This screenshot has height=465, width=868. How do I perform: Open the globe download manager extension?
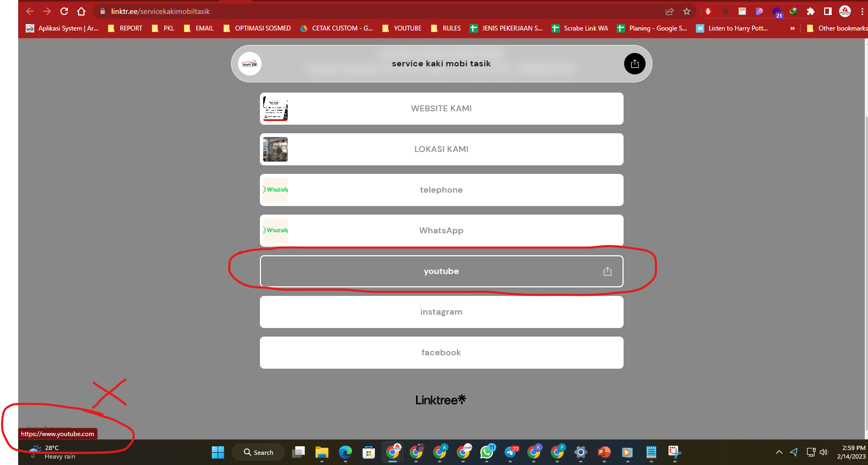pos(794,11)
